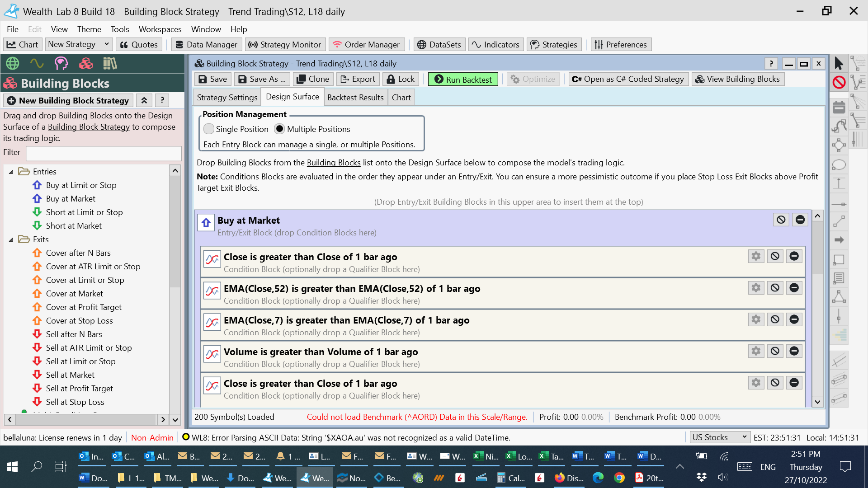Collapse the Entries tree folder
This screenshot has width=868, height=488.
point(11,172)
